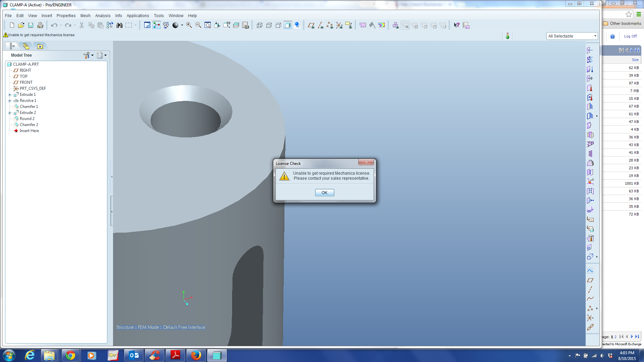The height and width of the screenshot is (362, 644).
Task: Select the mass weight icon in right toolbar
Action: tap(590, 163)
